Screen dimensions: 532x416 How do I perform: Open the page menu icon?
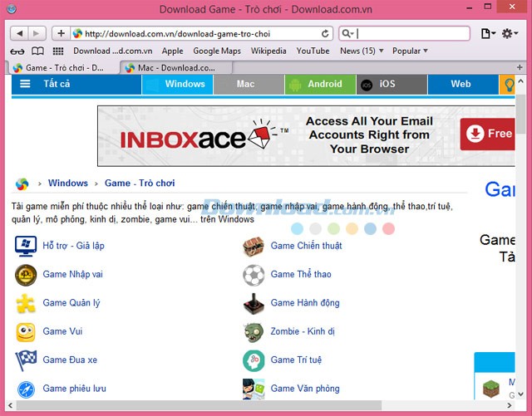pos(488,33)
